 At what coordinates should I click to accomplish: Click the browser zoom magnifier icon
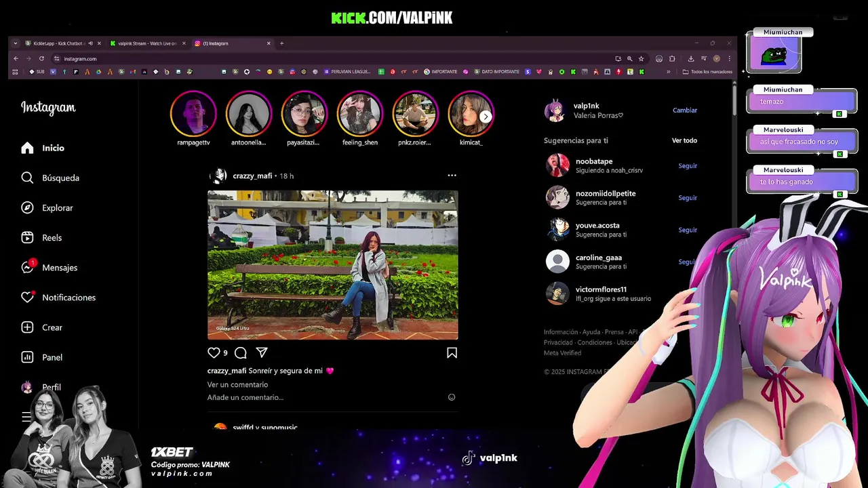tap(629, 58)
